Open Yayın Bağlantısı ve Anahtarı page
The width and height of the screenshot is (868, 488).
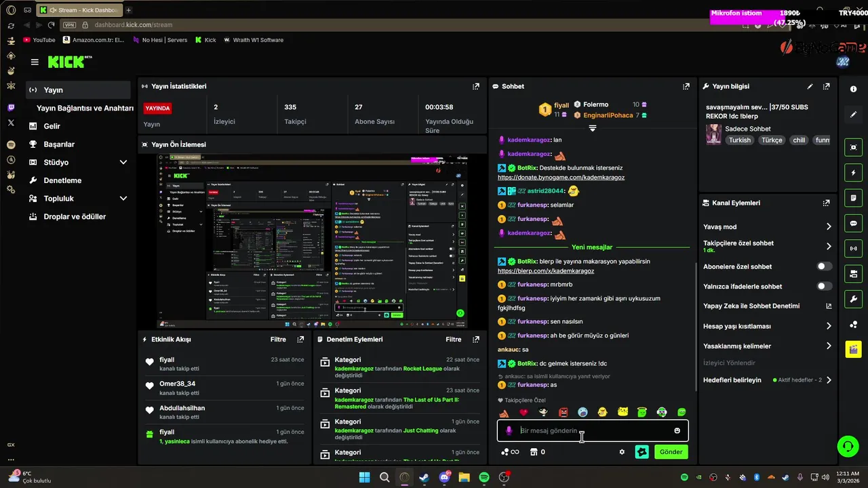[85, 108]
